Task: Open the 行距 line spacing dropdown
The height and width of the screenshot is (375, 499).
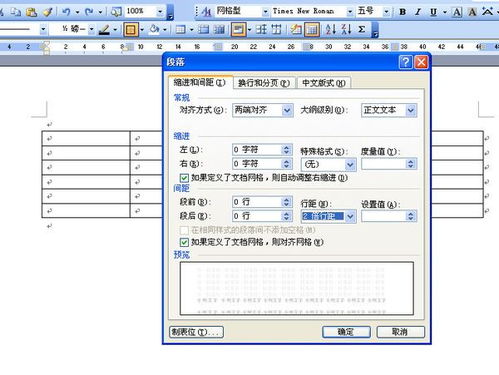Action: (350, 217)
